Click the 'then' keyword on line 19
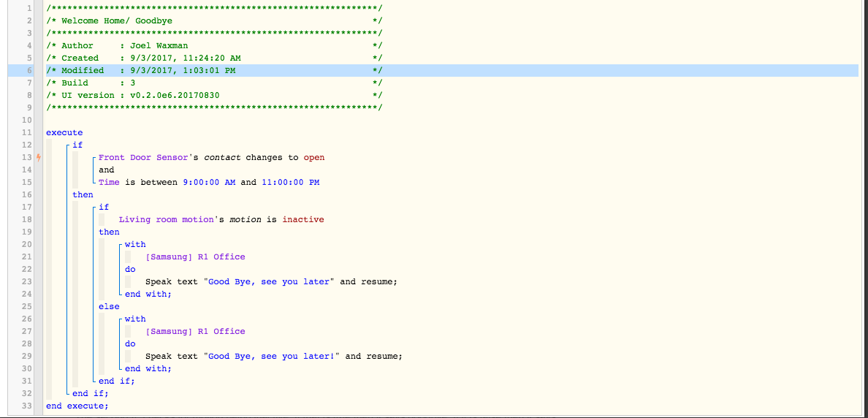 (109, 232)
